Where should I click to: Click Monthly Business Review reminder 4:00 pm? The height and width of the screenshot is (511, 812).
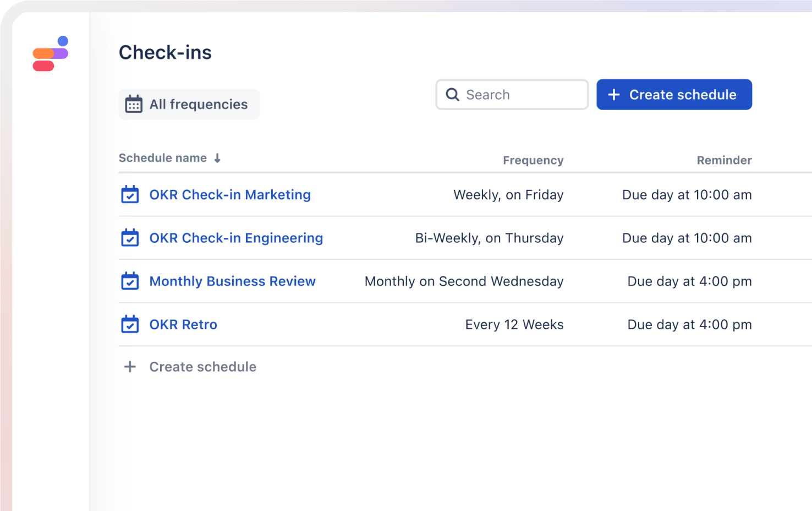[x=689, y=281]
